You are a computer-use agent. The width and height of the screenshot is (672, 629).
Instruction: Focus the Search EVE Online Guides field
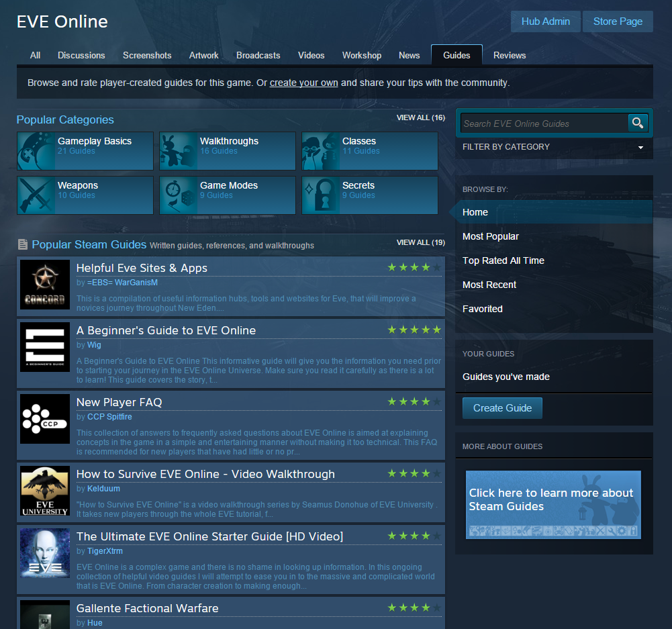coord(544,124)
